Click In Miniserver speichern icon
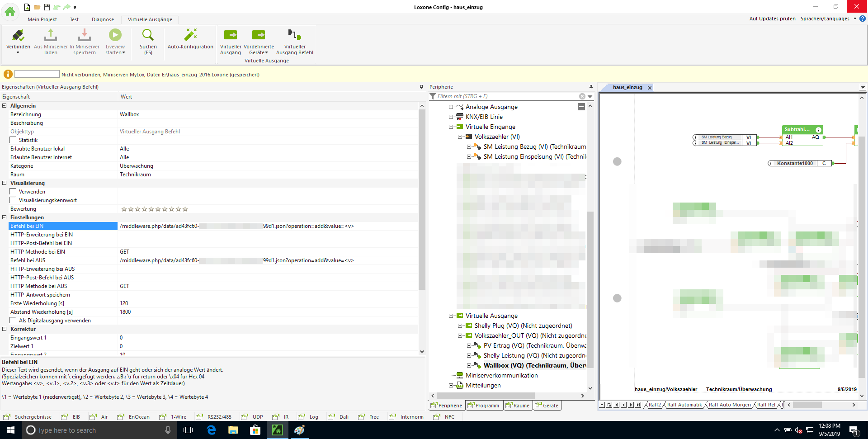 point(85,36)
